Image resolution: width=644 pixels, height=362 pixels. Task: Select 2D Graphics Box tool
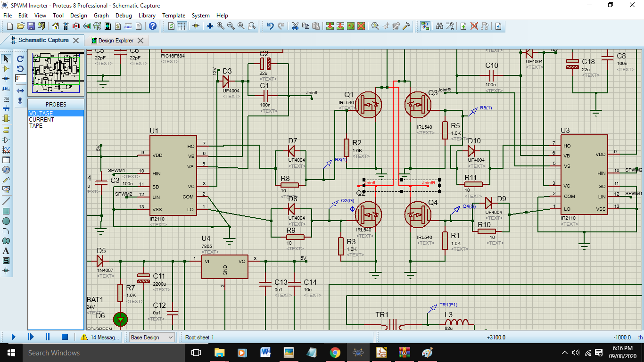(6, 211)
